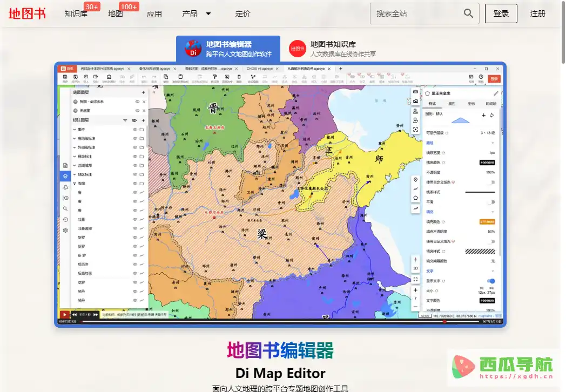The width and height of the screenshot is (566, 392).
Task: Select the 地图书知识库 carousel tab
Action: 332,49
